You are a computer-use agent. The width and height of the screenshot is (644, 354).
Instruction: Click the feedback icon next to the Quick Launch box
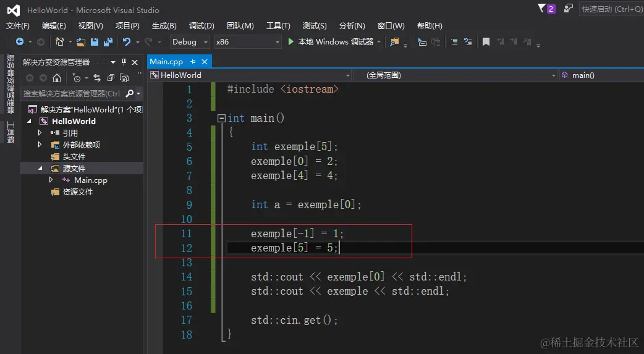point(569,8)
